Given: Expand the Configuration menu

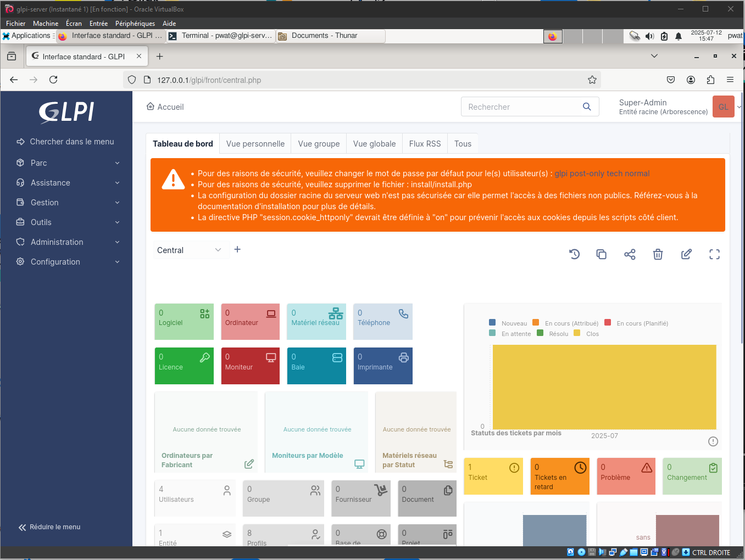Looking at the screenshot, I should 68,262.
